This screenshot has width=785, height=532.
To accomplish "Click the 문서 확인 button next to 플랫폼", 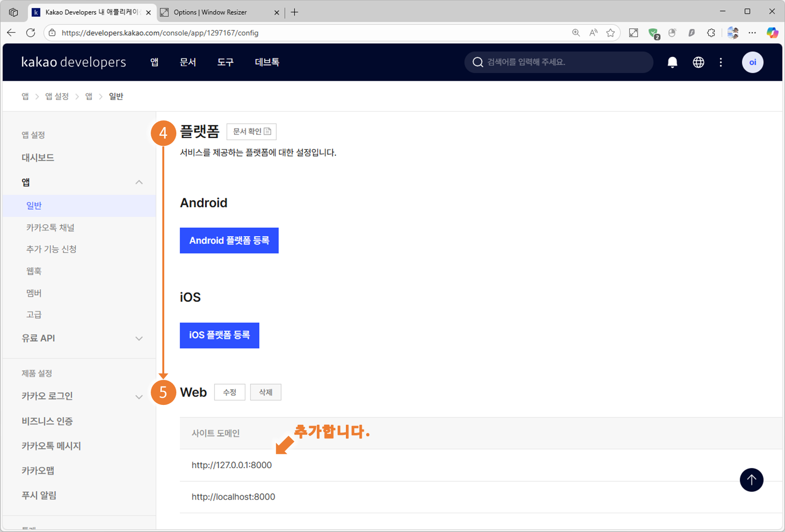I will (251, 131).
